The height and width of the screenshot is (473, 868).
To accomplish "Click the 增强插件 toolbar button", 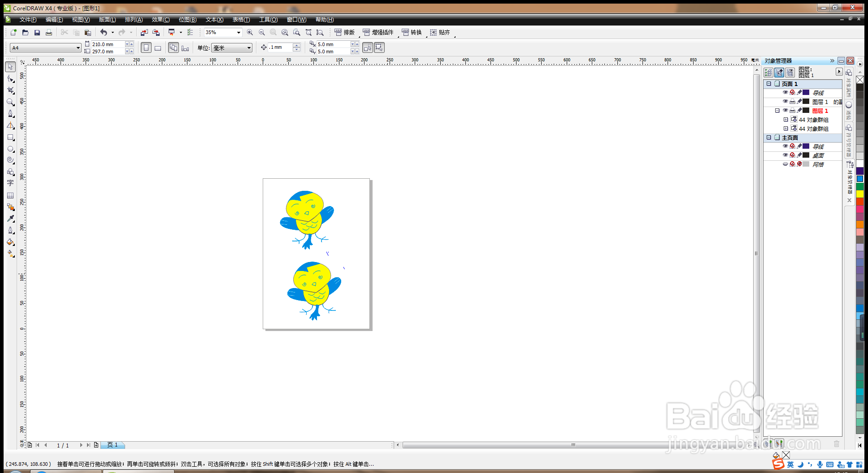I will [378, 32].
